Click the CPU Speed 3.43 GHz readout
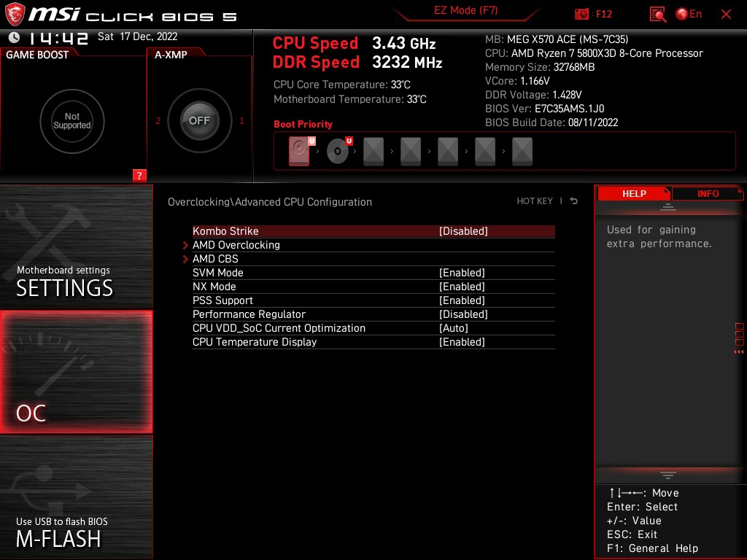This screenshot has width=747, height=560. (x=354, y=43)
